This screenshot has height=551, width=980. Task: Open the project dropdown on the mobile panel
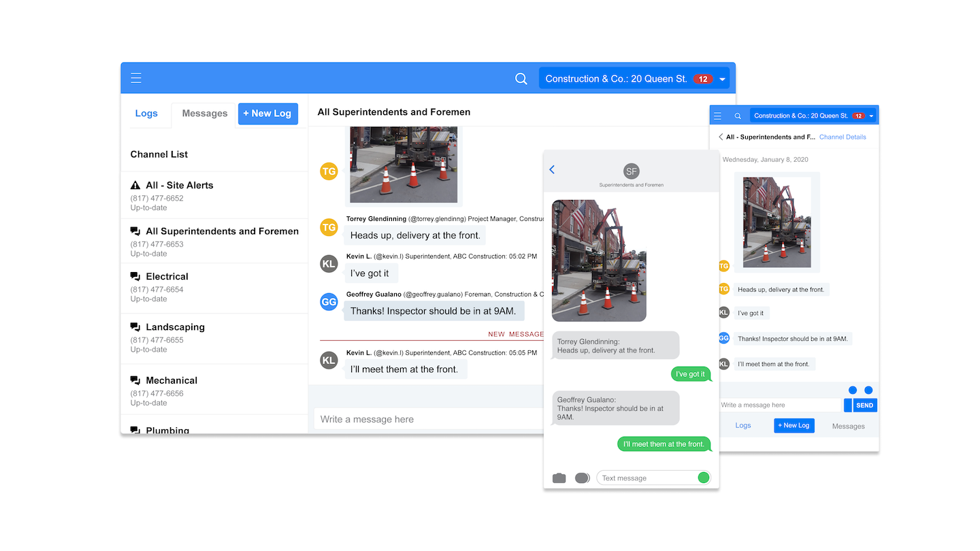(871, 115)
